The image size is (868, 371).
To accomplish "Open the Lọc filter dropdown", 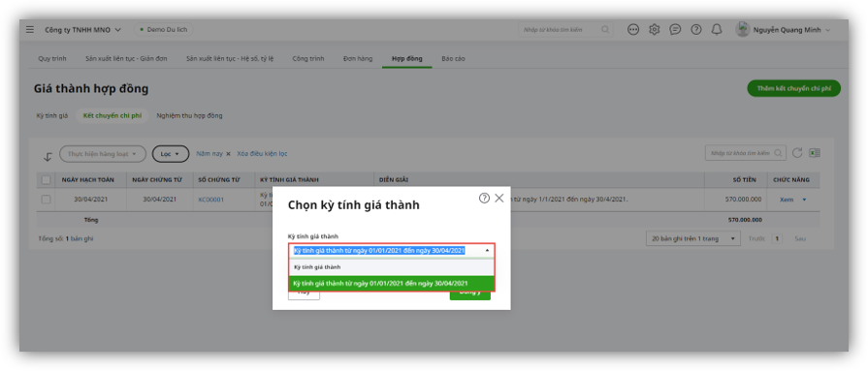I will [171, 154].
